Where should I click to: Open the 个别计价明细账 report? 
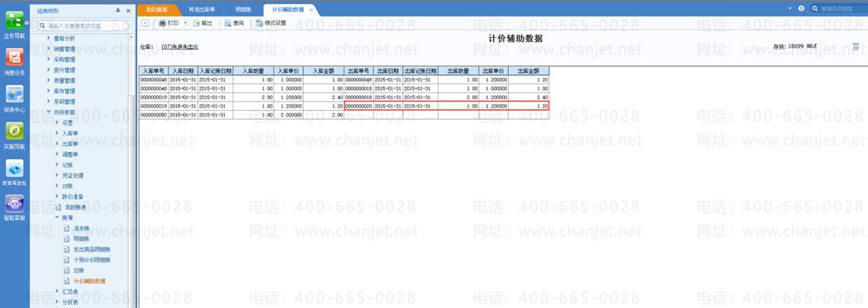pyautogui.click(x=92, y=260)
